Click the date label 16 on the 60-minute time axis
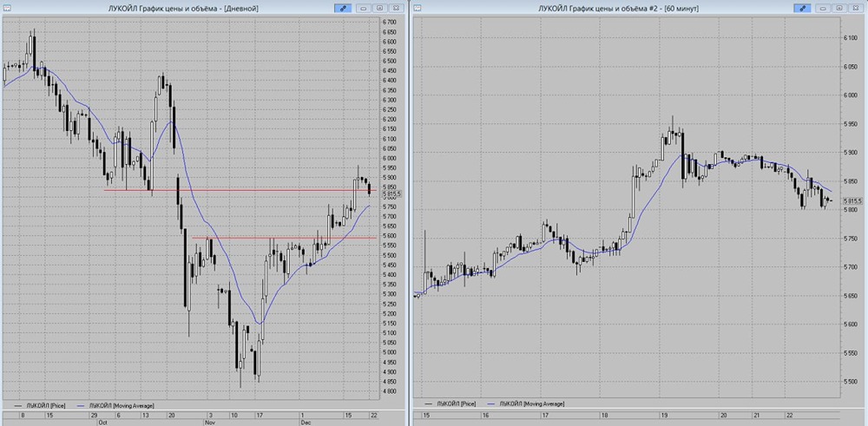 pyautogui.click(x=485, y=415)
